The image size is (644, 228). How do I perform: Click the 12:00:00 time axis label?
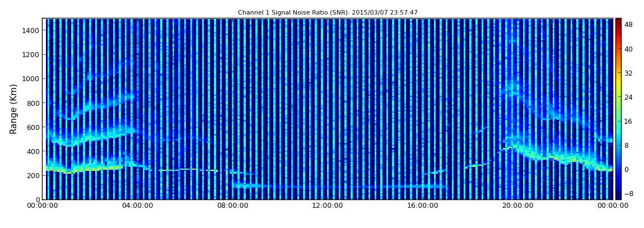[329, 206]
